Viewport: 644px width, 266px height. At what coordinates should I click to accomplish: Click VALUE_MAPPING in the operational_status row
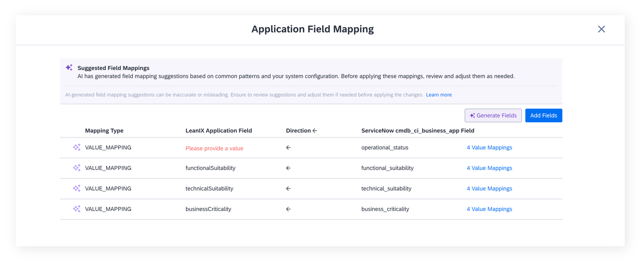point(108,148)
